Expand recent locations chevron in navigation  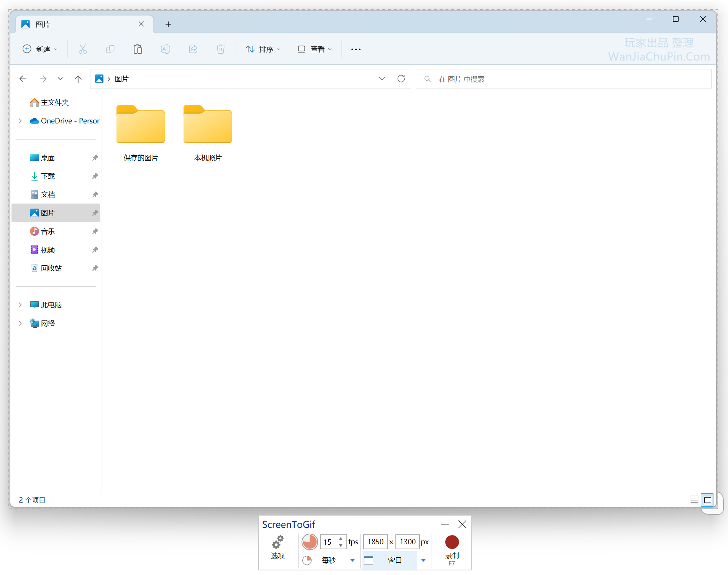coord(60,79)
